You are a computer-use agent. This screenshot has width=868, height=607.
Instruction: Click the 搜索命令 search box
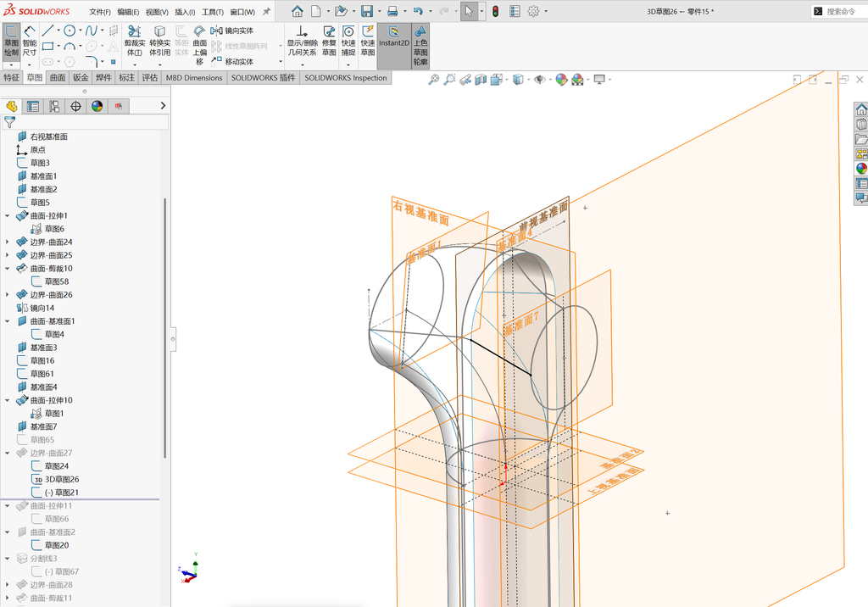point(840,11)
